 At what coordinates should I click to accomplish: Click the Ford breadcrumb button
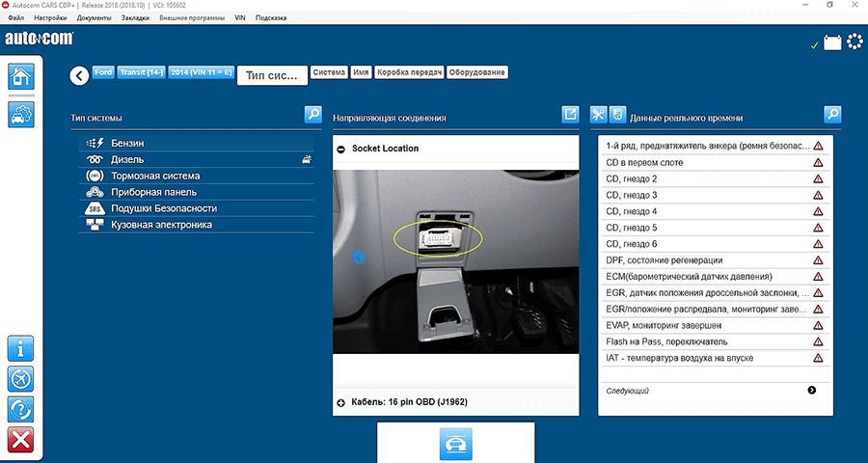(103, 72)
